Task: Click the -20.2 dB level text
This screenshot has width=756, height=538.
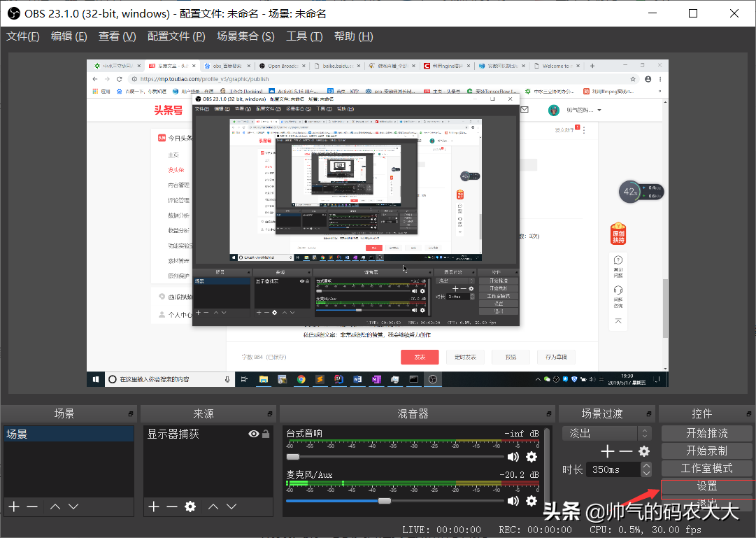Action: pyautogui.click(x=519, y=475)
